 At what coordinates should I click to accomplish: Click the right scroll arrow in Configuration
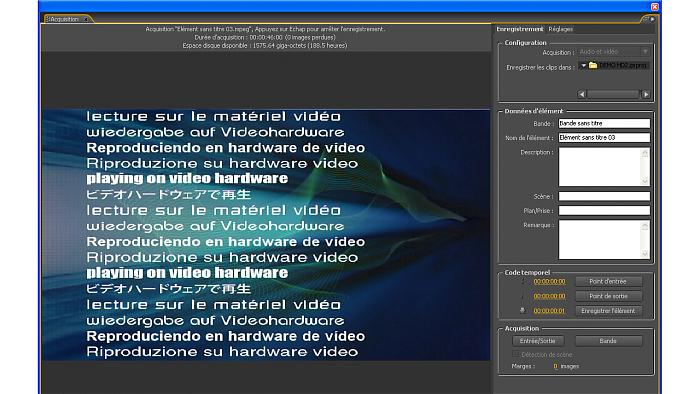pyautogui.click(x=646, y=94)
